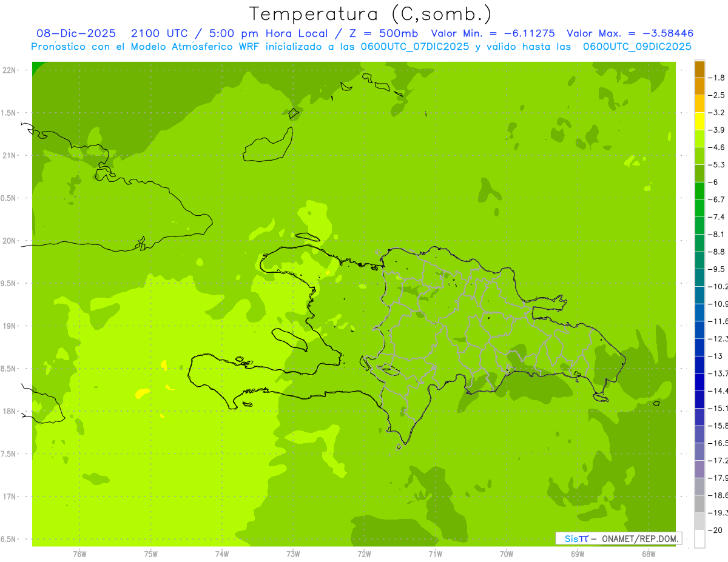Viewport: 728px width, 562px height.
Task: Pick legend color band between -4.6 and -5.3
Action: click(699, 156)
